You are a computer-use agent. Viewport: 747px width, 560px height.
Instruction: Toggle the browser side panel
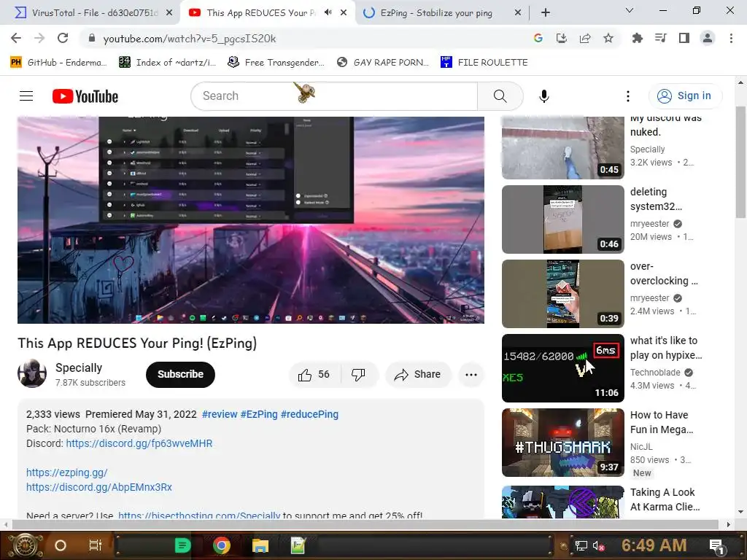(684, 38)
